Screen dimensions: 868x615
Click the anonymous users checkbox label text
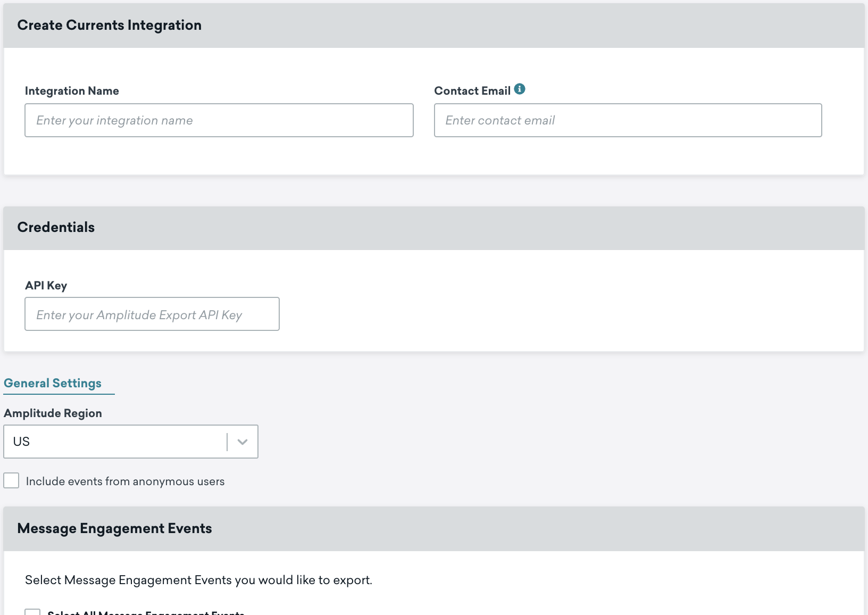[x=125, y=481]
